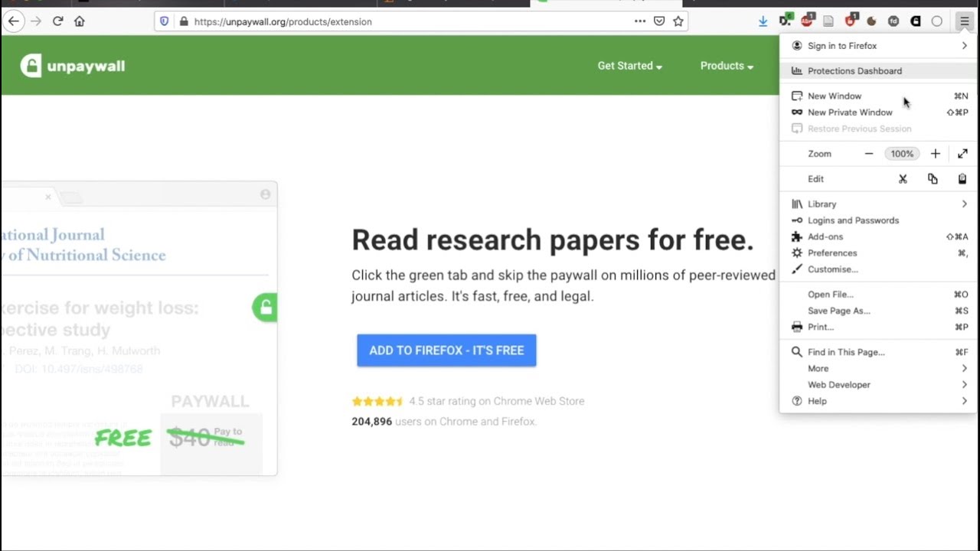The width and height of the screenshot is (980, 551).
Task: Expand the Help submenu
Action: [878, 402]
